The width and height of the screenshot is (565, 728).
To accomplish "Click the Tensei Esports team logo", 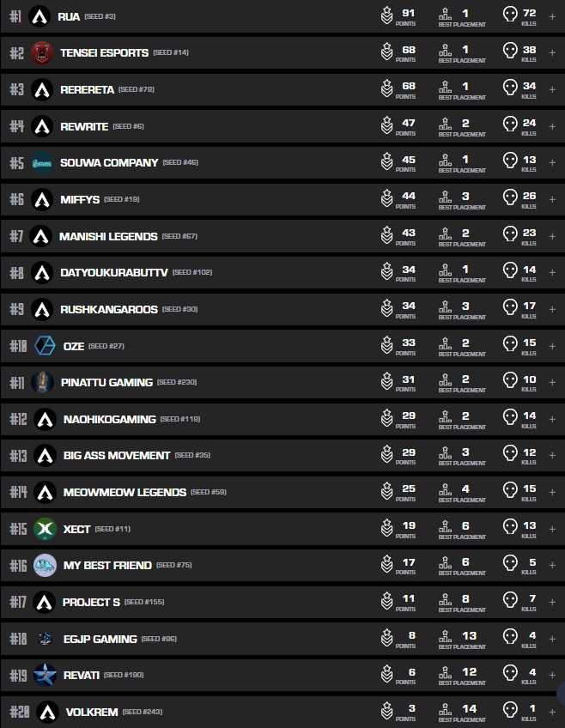I will point(41,53).
